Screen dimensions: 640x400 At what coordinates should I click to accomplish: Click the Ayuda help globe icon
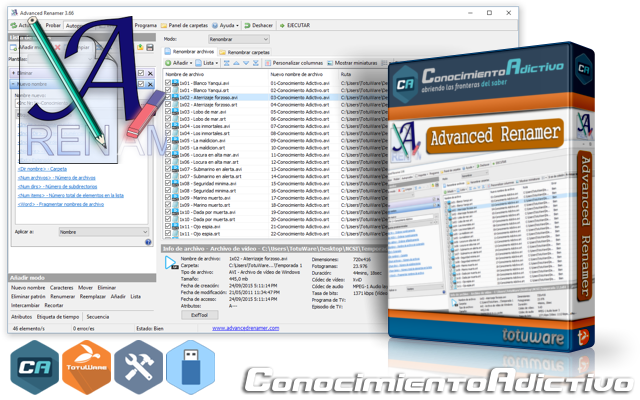(x=215, y=25)
